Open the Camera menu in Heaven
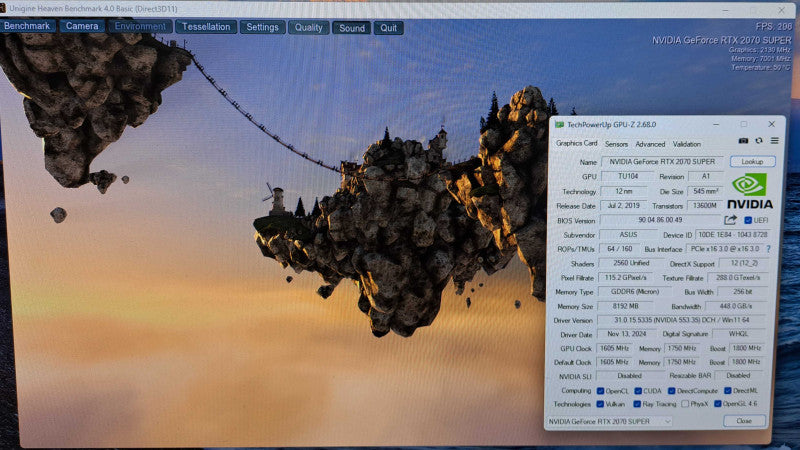This screenshot has height=450, width=800. click(x=82, y=26)
